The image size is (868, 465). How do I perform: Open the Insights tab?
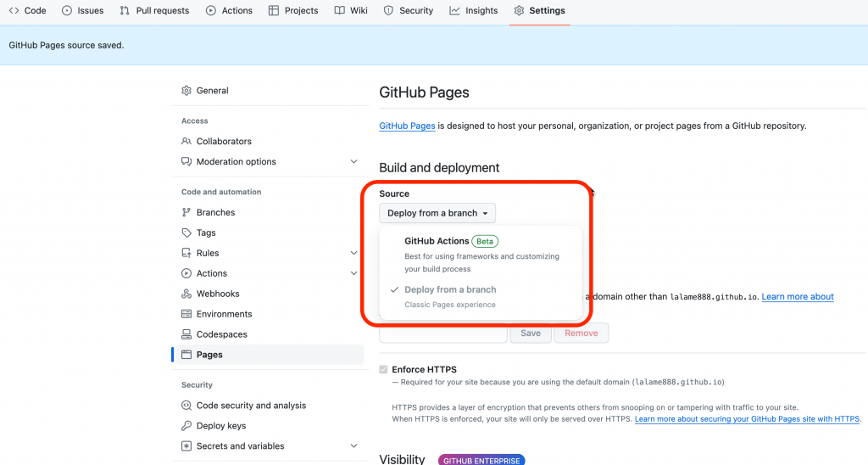tap(473, 10)
